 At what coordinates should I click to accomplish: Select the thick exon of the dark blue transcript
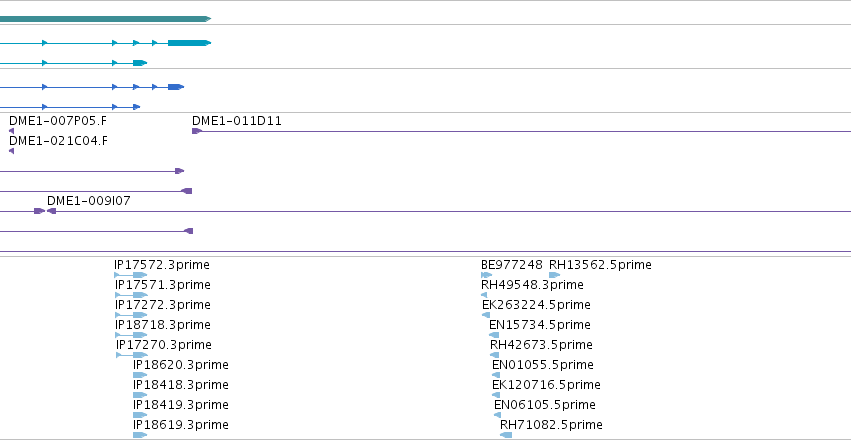click(x=176, y=87)
